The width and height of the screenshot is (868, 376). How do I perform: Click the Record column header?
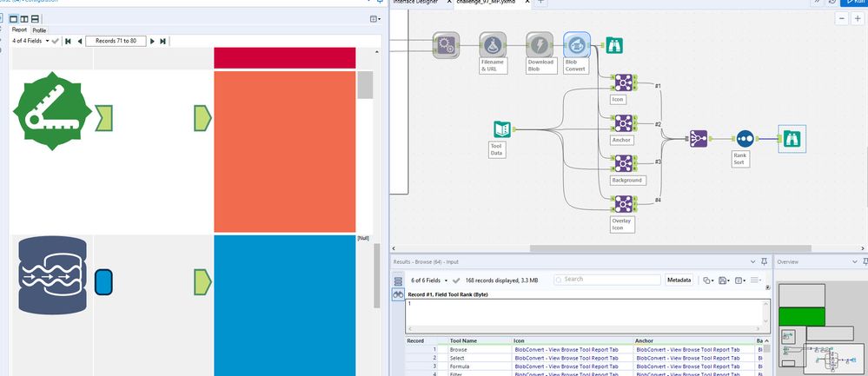coord(421,340)
